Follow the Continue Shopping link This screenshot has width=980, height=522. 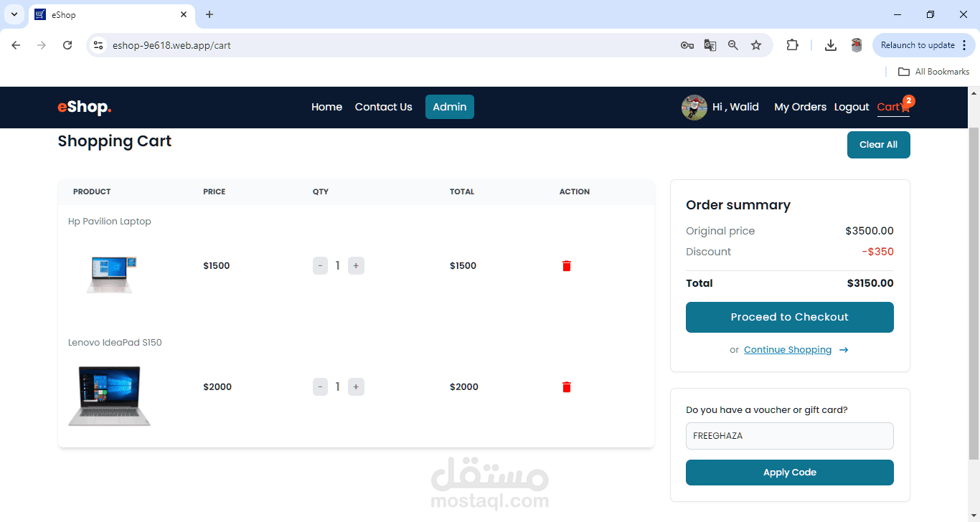788,350
